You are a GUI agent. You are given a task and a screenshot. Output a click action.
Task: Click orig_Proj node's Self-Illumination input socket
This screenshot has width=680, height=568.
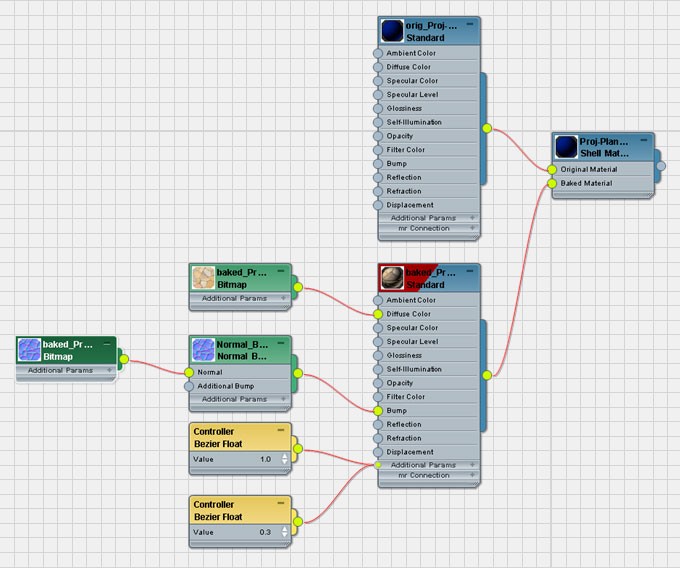tap(378, 122)
